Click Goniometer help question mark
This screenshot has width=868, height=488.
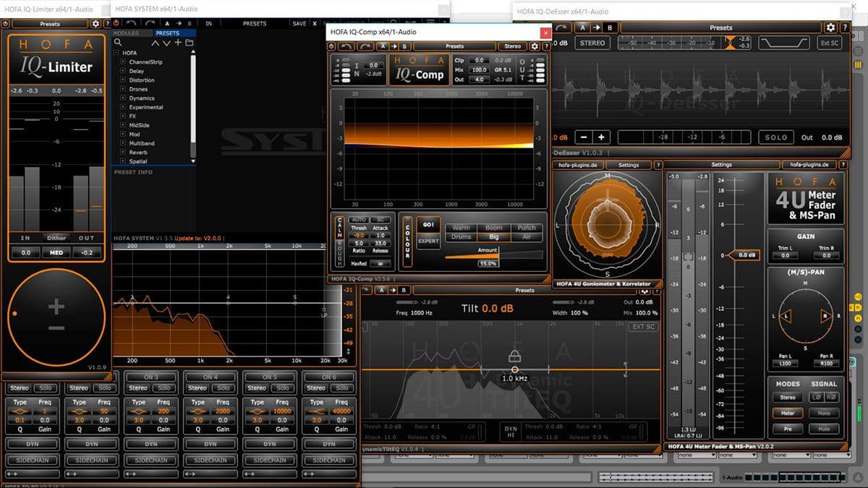click(658, 165)
